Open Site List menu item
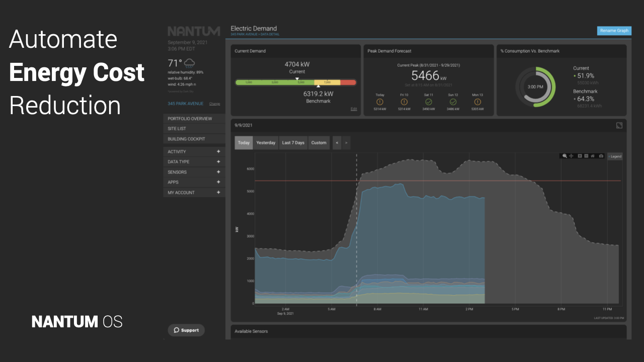This screenshot has width=644, height=362. point(194,129)
